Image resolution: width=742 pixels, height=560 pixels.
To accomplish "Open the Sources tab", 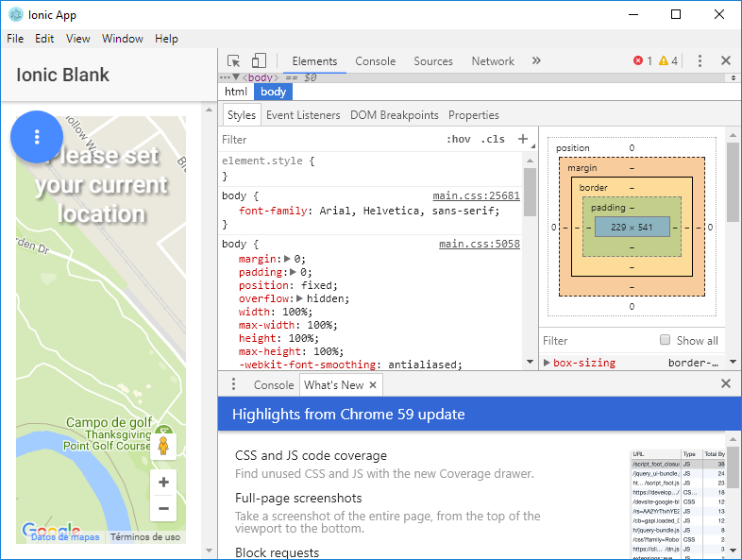I will 433,61.
